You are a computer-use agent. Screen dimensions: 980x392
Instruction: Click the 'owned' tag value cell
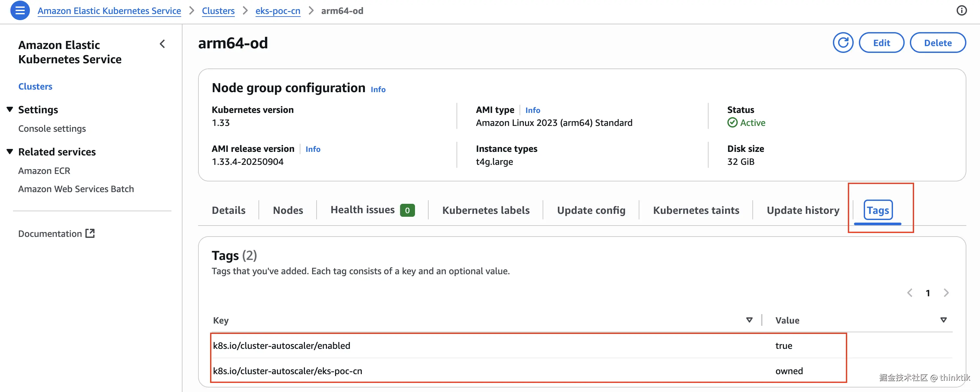coord(789,371)
